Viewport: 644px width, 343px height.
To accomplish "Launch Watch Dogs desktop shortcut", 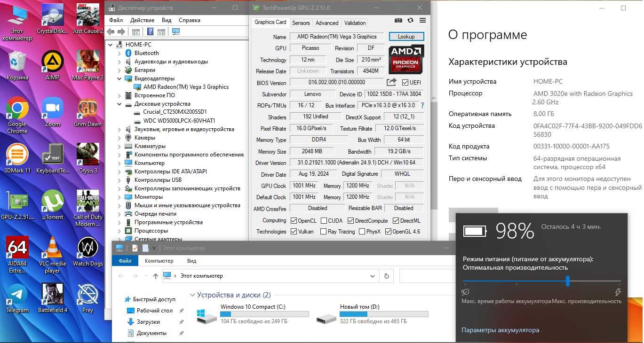I will [87, 252].
